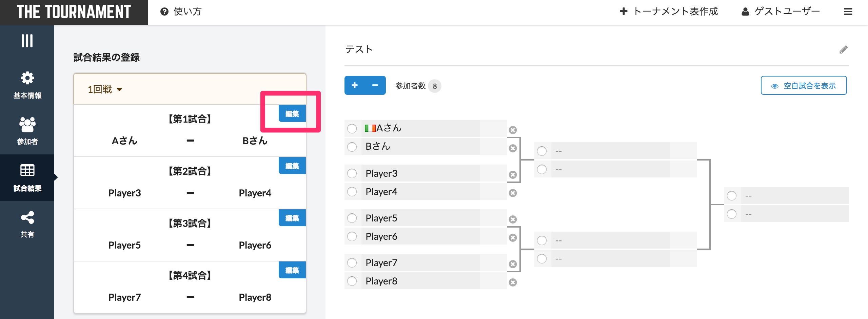Collapse the sidebar with three-bars icon
This screenshot has width=868, height=319.
tap(27, 41)
